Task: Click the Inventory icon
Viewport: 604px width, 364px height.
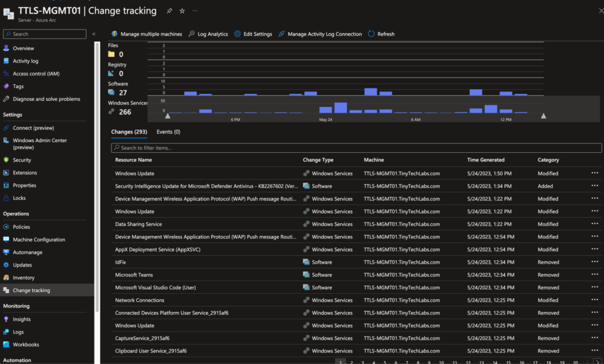Action: (6, 278)
